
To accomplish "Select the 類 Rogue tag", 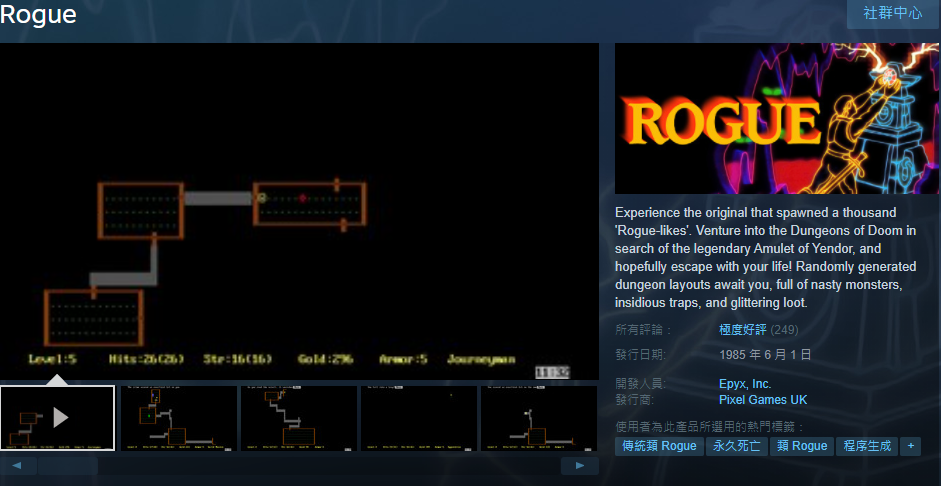I will pos(802,446).
